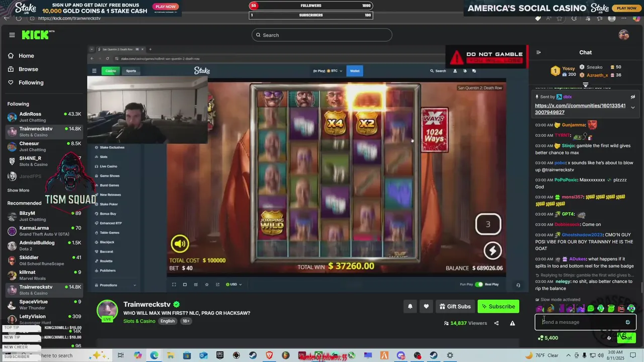Screen dimensions: 644x362
Task: Toggle Fun Play / Real Play switch
Action: (479, 285)
